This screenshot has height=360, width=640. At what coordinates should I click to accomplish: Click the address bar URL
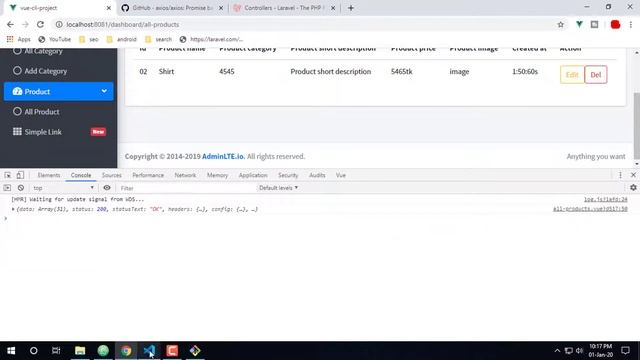coord(123,24)
